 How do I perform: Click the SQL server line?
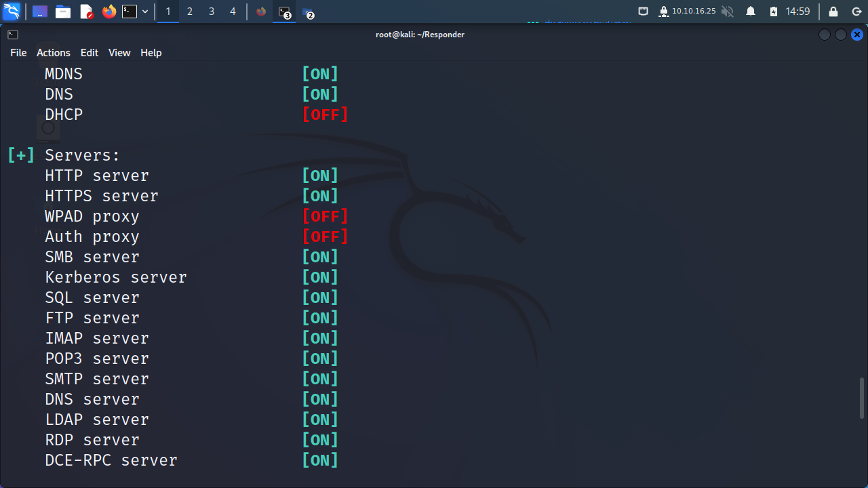pos(92,298)
